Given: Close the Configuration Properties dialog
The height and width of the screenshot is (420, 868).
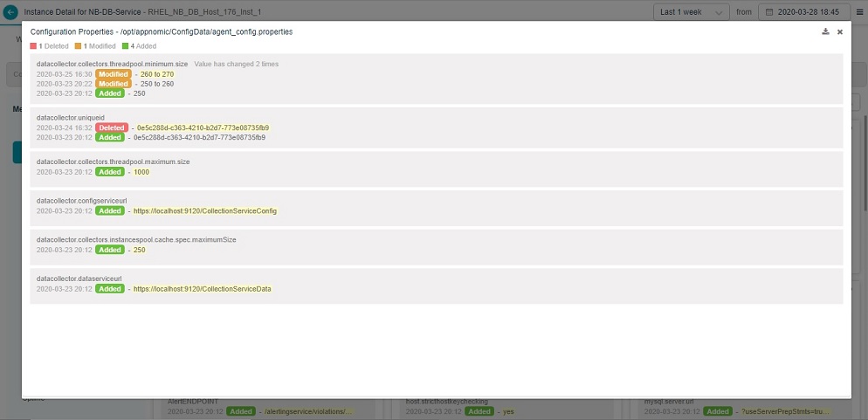Looking at the screenshot, I should 840,31.
